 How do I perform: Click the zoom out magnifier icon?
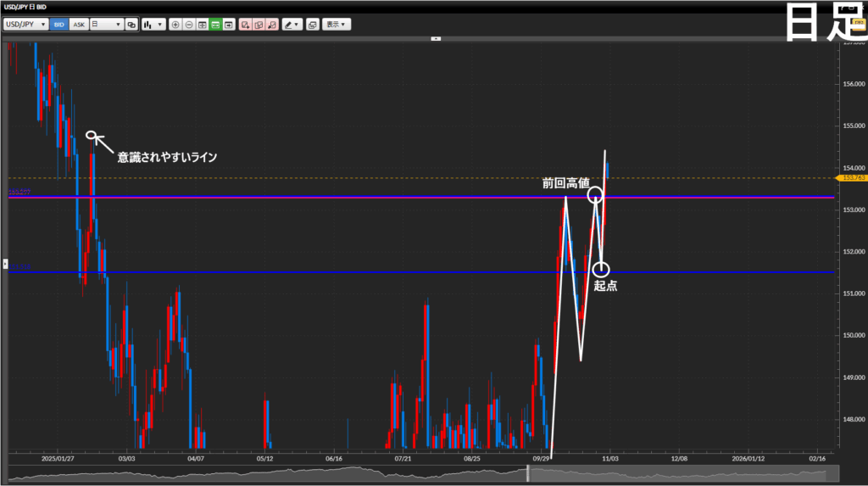(188, 25)
